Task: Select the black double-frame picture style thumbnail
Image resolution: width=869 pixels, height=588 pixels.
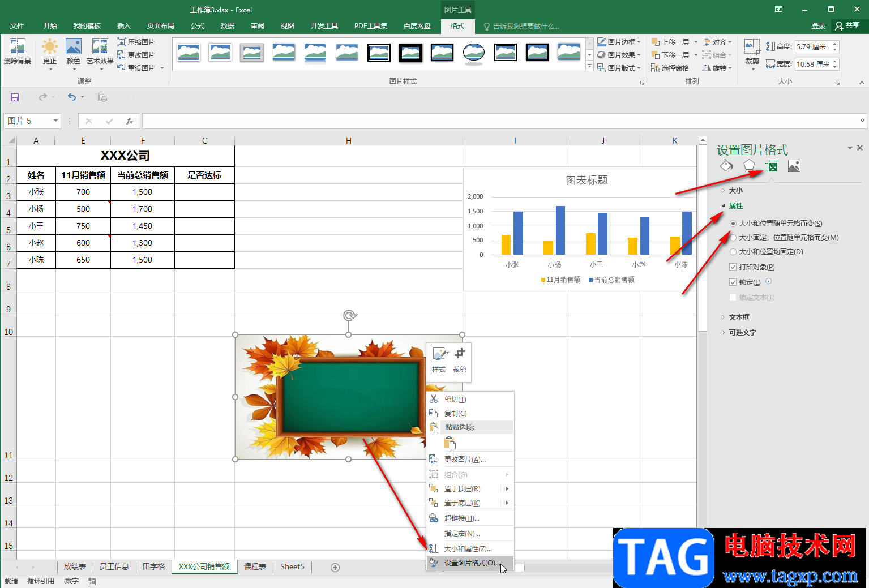Action: pyautogui.click(x=379, y=53)
